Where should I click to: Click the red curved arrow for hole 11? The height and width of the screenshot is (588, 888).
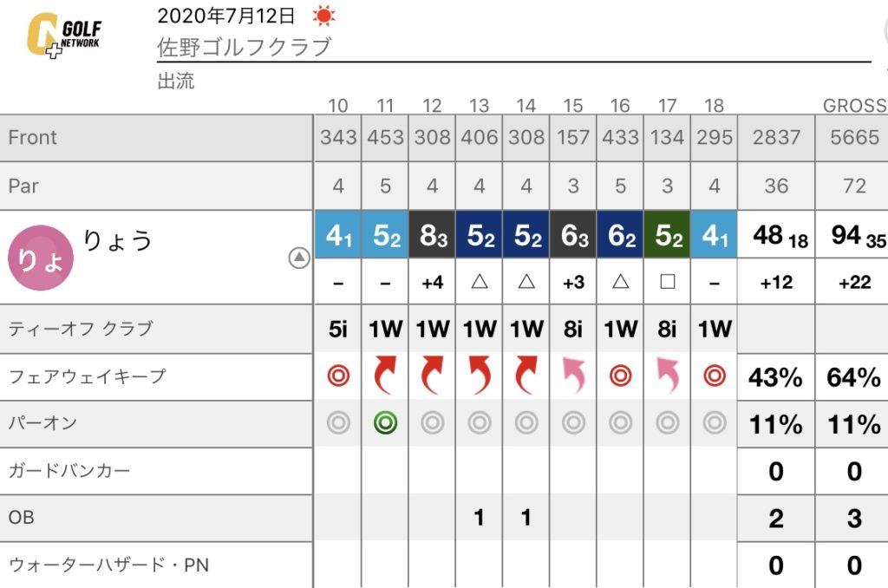point(385,375)
